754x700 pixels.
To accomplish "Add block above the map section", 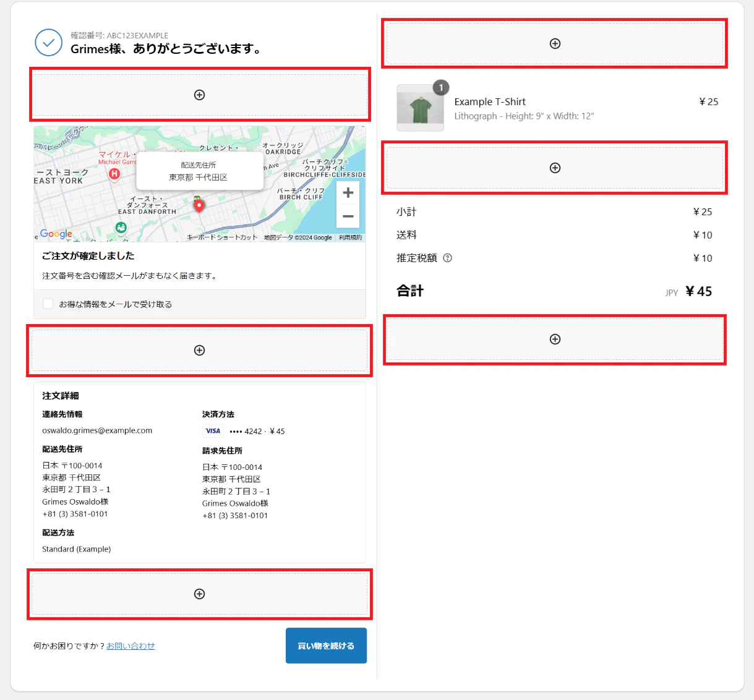I will [x=199, y=95].
